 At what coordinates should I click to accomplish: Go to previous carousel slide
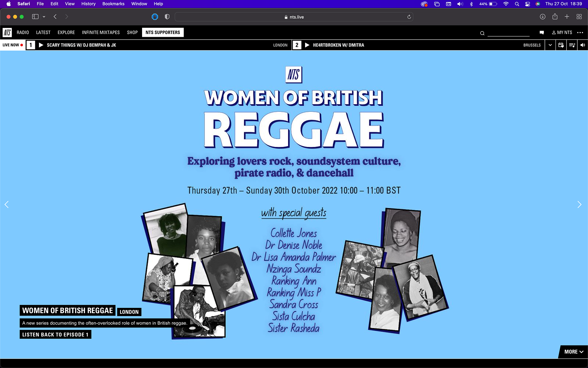pyautogui.click(x=7, y=205)
